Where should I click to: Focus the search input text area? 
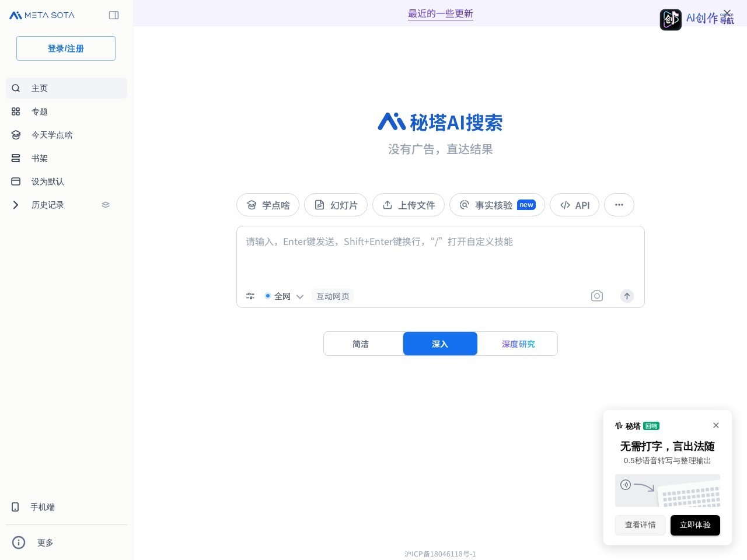(441, 256)
